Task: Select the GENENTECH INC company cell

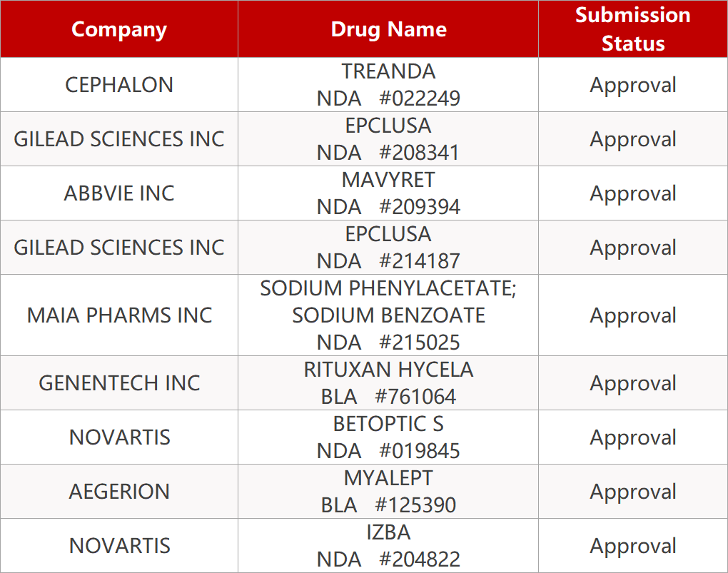Action: pos(119,383)
